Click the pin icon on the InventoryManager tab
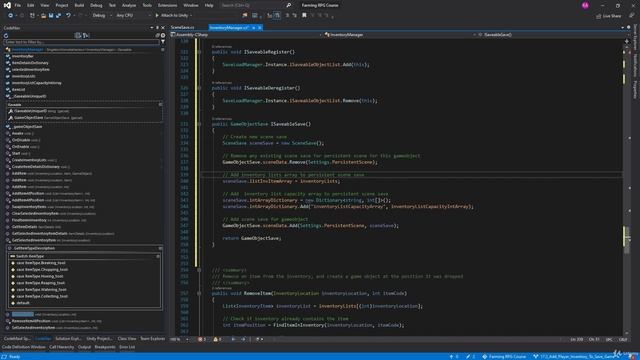Image resolution: width=640 pixels, height=360 pixels. pyautogui.click(x=253, y=28)
